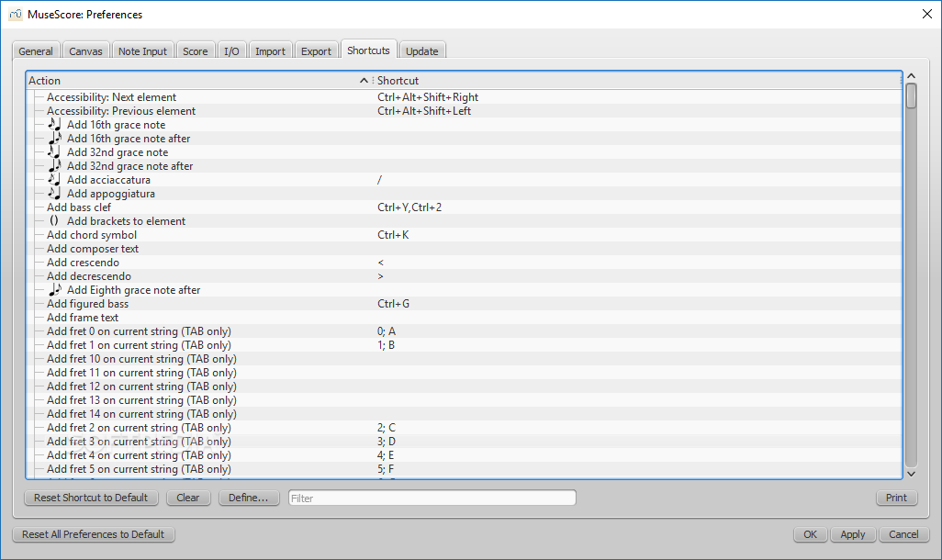Click the '0; A' shortcut cell

(x=387, y=331)
